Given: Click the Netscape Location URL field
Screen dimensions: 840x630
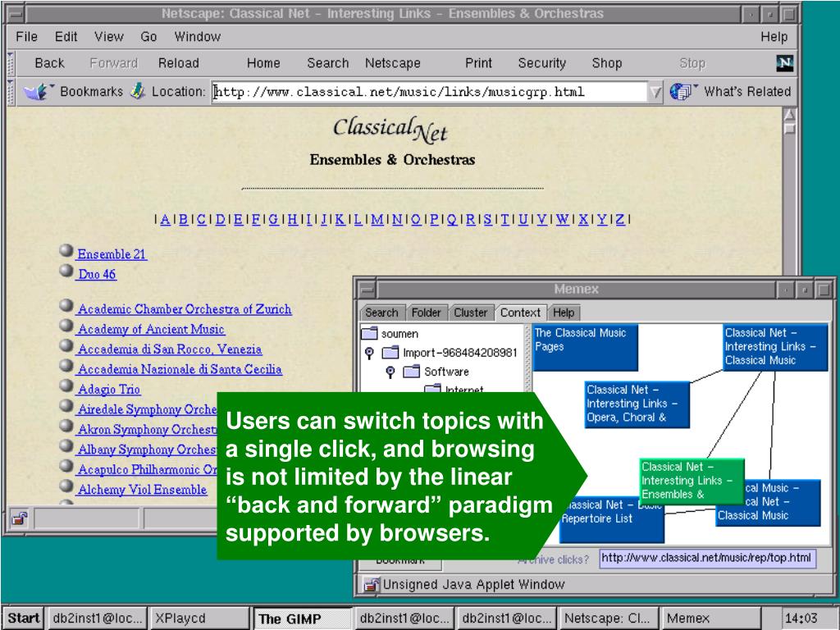Looking at the screenshot, I should (x=429, y=92).
